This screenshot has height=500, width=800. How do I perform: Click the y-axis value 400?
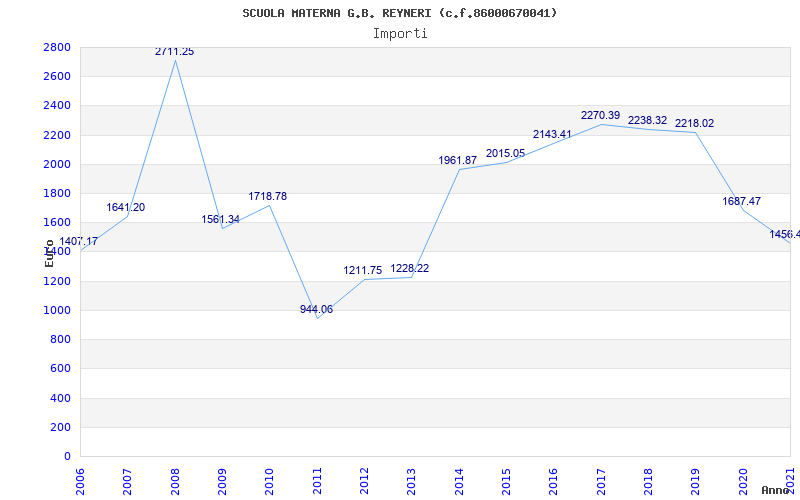click(x=61, y=398)
